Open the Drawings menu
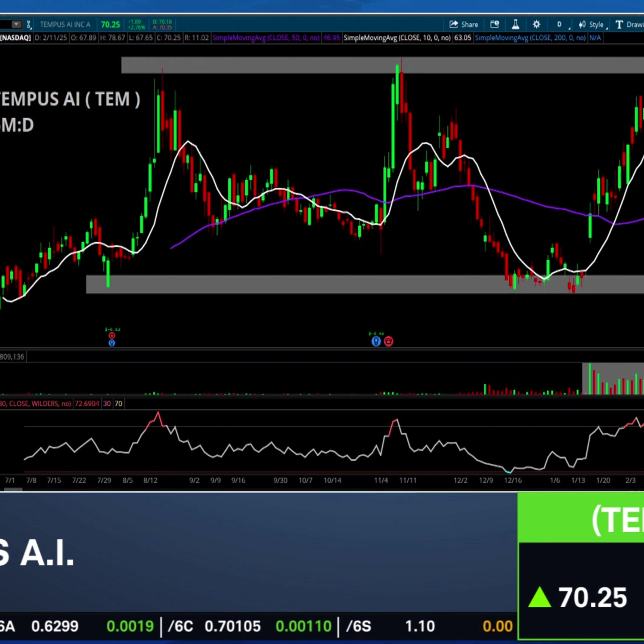644x644 pixels. point(629,24)
